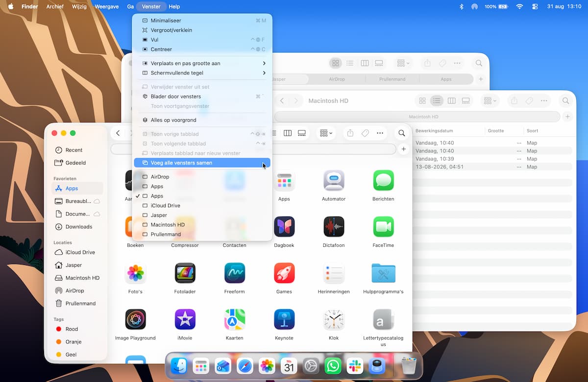Open the Trash in the Dock
588x382 pixels.
[409, 366]
